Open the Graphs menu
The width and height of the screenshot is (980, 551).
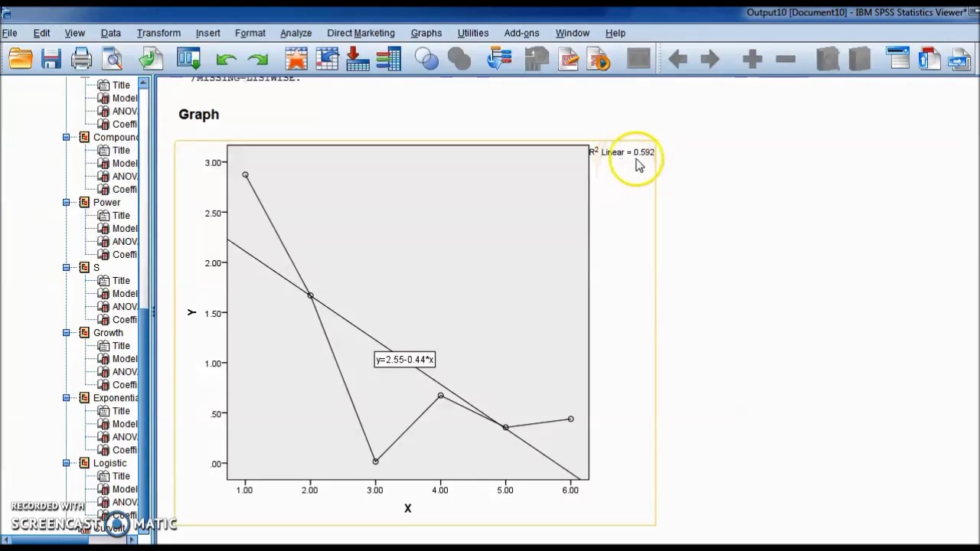[x=426, y=33]
